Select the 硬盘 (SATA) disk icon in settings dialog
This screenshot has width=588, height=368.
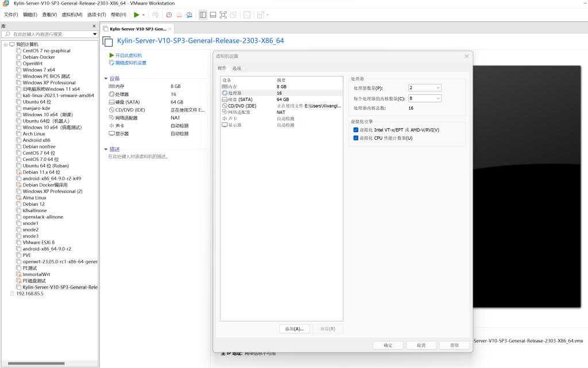coord(225,99)
